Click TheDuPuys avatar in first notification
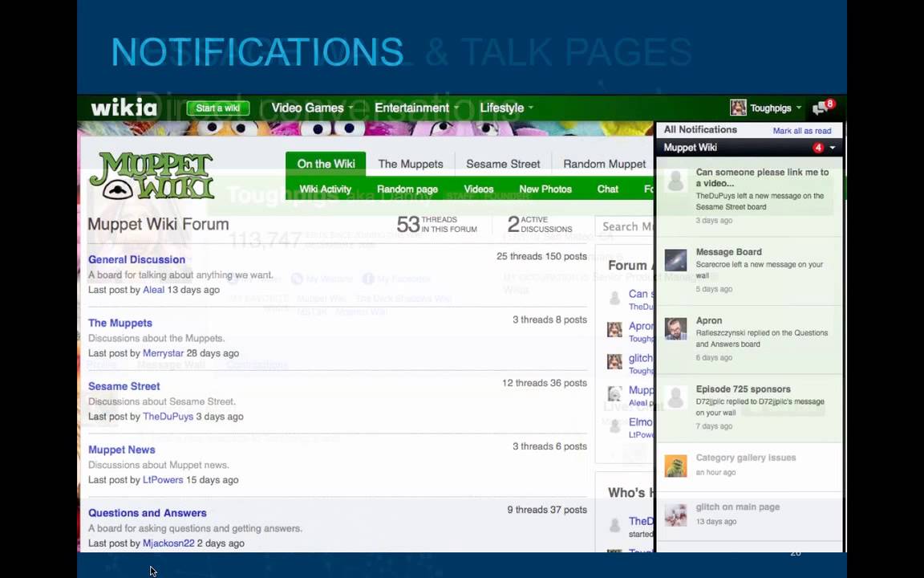This screenshot has width=924, height=578. pyautogui.click(x=675, y=179)
